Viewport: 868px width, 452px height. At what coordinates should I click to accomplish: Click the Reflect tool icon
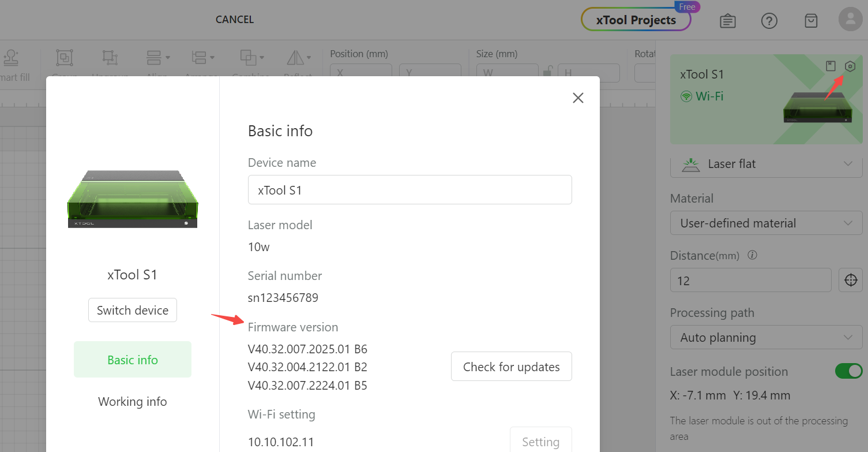click(x=295, y=58)
